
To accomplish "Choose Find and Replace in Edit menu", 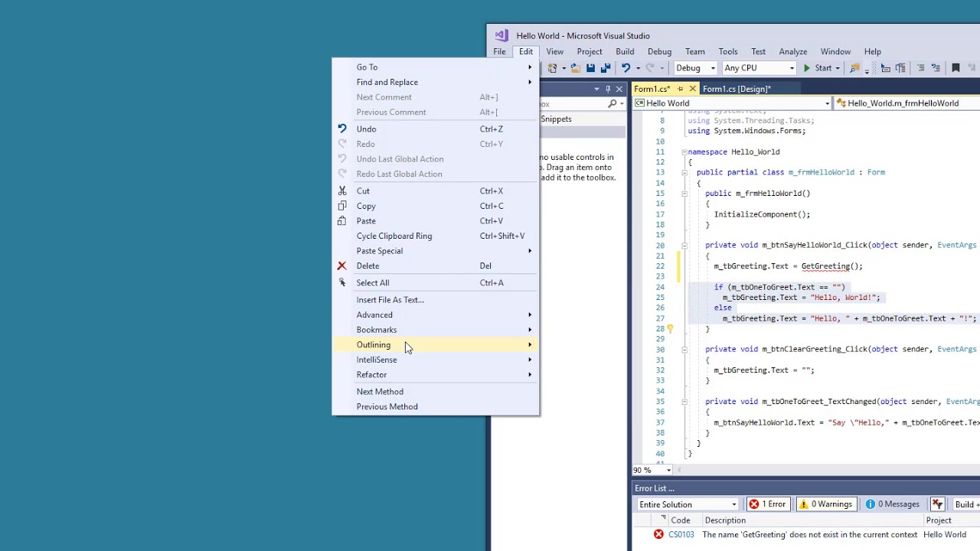I will click(436, 82).
